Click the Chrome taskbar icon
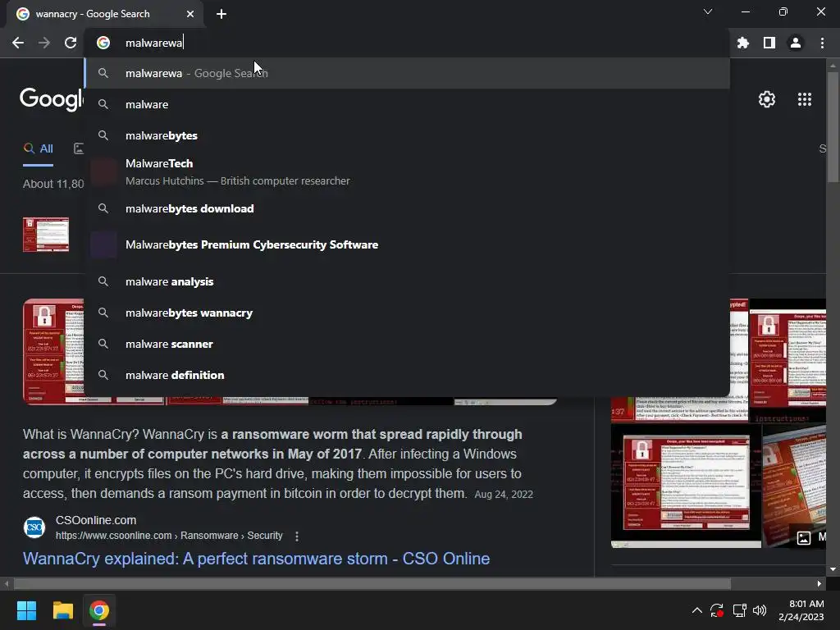Viewport: 840px width, 630px height. 99,610
